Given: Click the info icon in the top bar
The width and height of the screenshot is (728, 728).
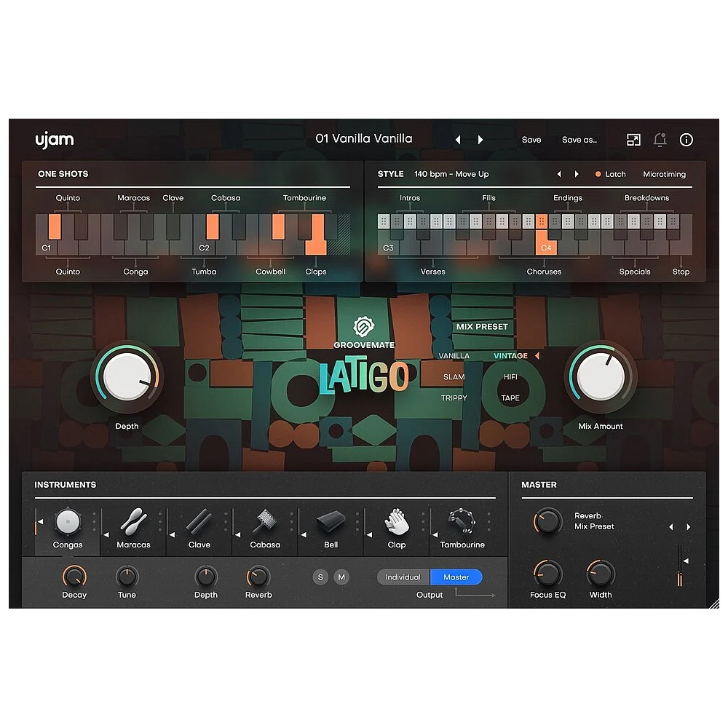Looking at the screenshot, I should point(687,140).
